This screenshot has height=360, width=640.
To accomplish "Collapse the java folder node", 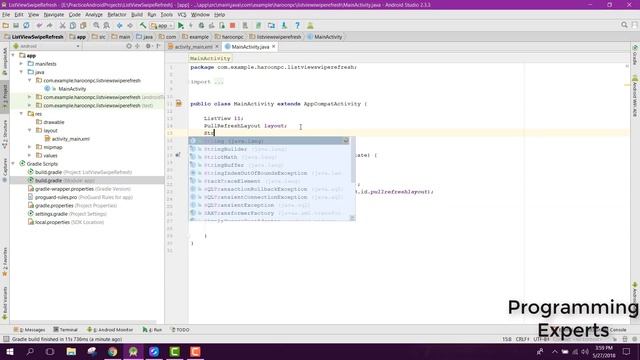I will point(21,72).
